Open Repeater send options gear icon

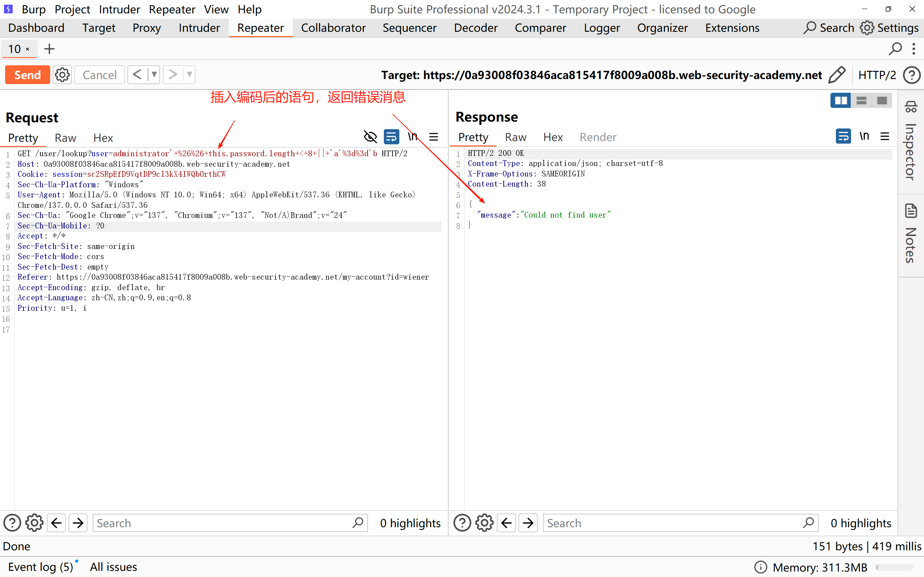(62, 75)
